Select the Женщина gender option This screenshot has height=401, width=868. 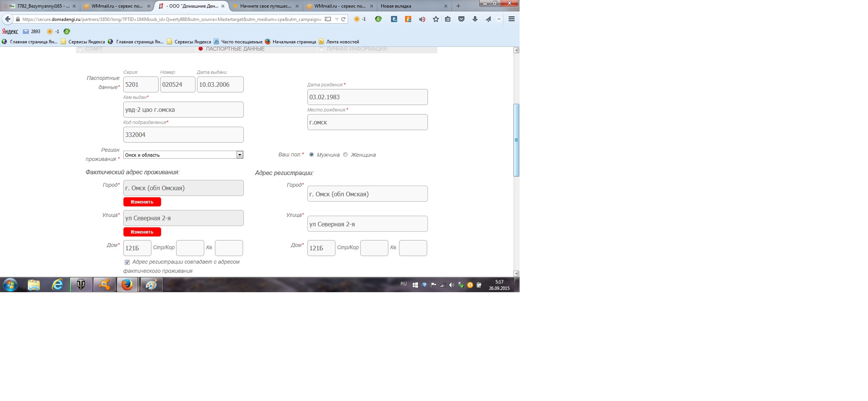click(x=345, y=154)
